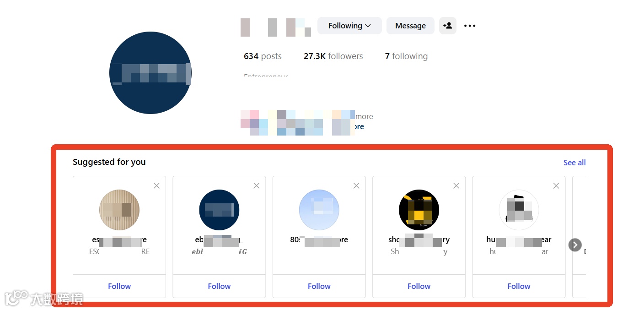Follow the suggested account starting with "hu"
Image resolution: width=644 pixels, height=310 pixels.
519,286
